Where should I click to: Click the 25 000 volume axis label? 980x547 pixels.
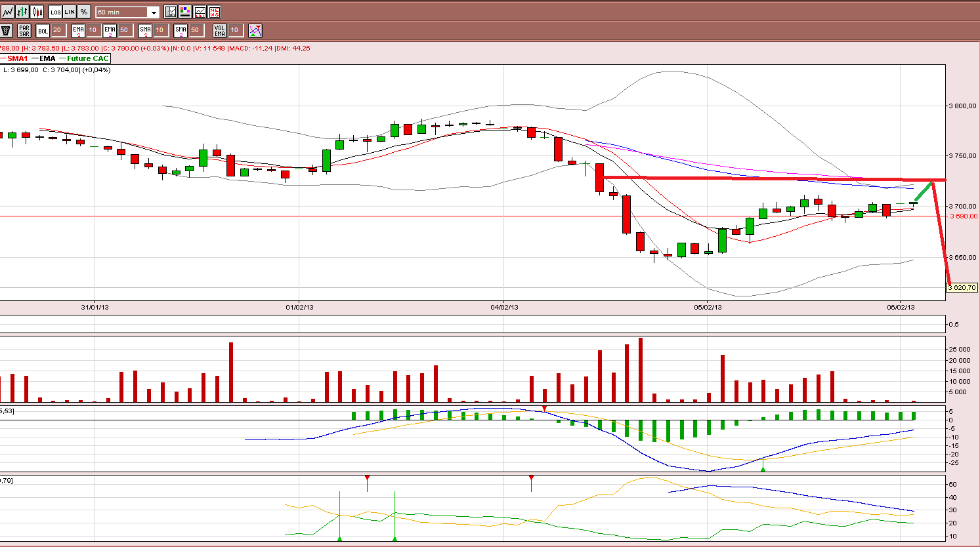pos(960,350)
